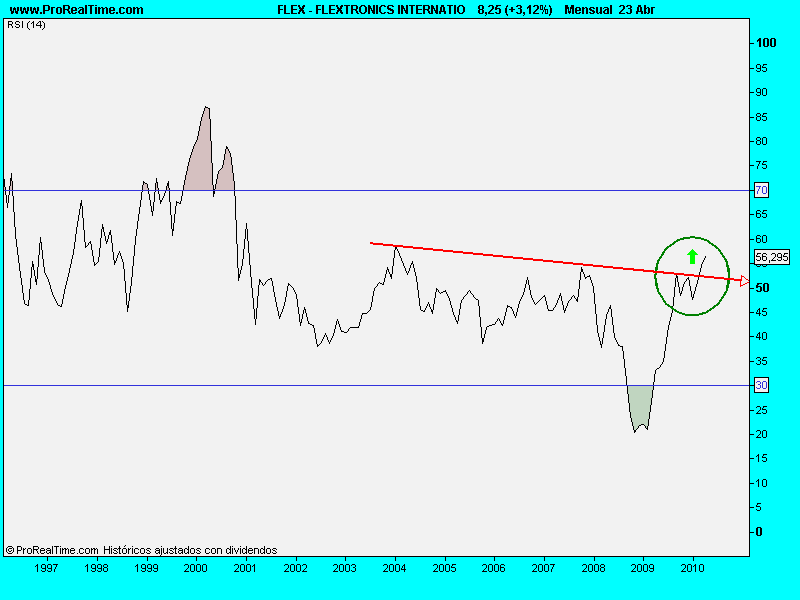Click the green-shaded oversold area of 2009

tap(640, 406)
